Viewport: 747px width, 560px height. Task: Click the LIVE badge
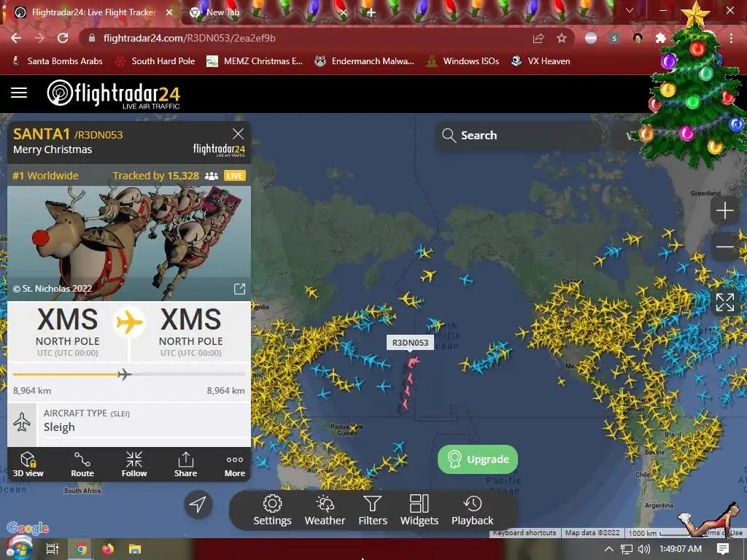(234, 176)
